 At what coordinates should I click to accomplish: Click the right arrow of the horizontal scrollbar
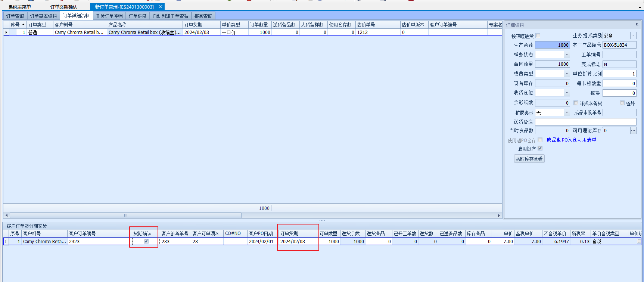click(x=499, y=215)
